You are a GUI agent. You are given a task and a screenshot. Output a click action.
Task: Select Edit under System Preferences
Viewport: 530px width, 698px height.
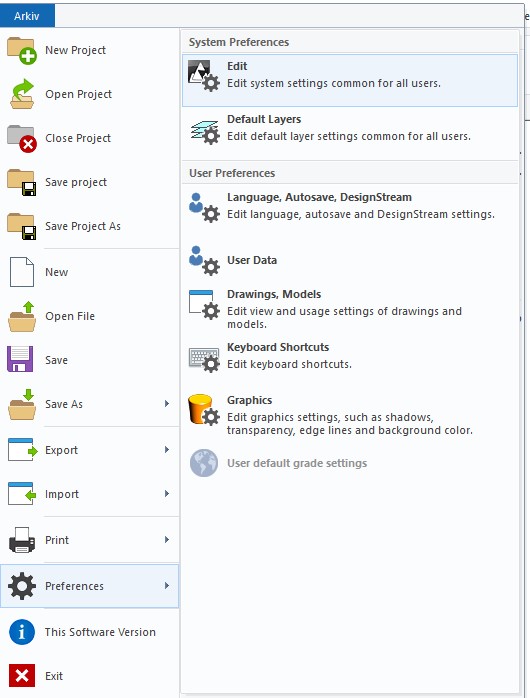[350, 80]
